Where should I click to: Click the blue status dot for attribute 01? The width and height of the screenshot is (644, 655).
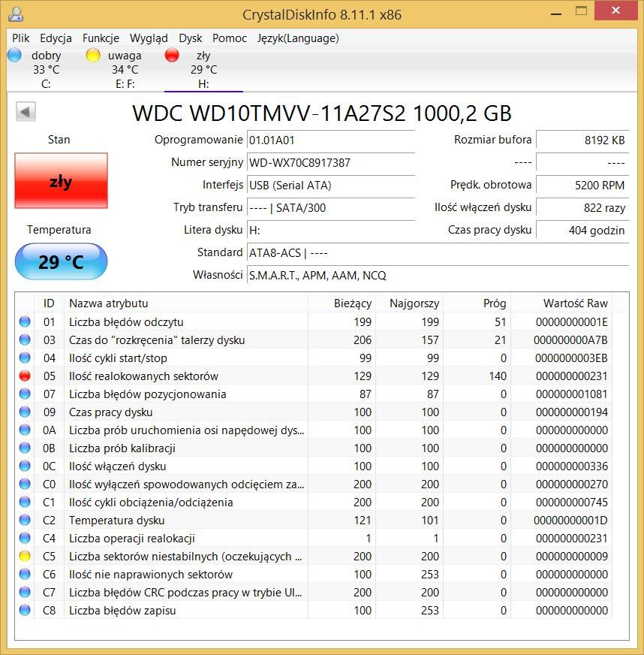click(x=25, y=321)
